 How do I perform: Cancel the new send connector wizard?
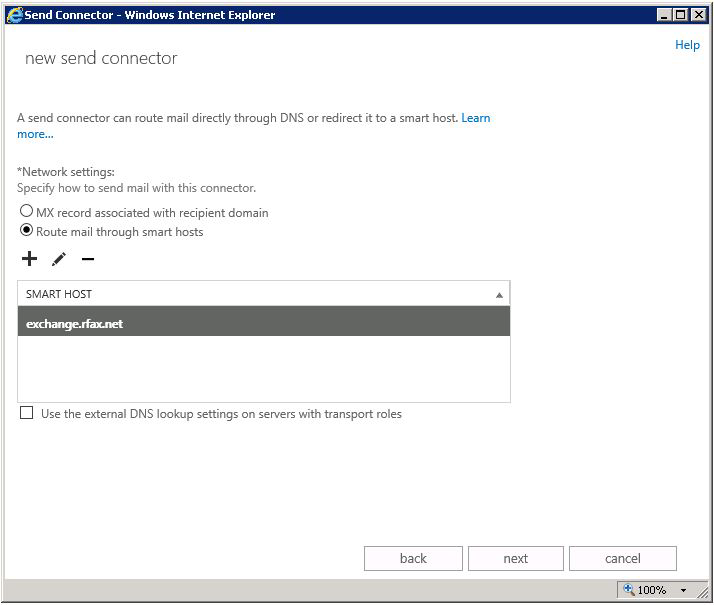(622, 558)
